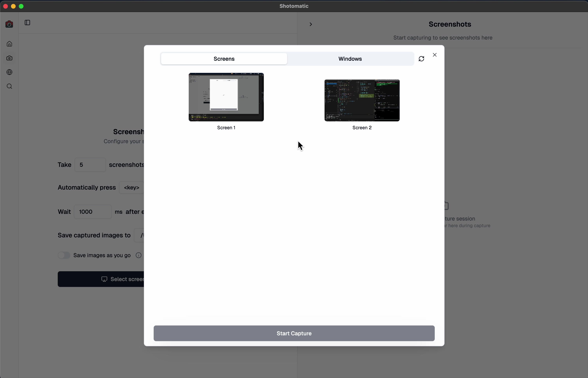The height and width of the screenshot is (378, 588).
Task: Open the globe section in the sidebar
Action: tap(9, 72)
